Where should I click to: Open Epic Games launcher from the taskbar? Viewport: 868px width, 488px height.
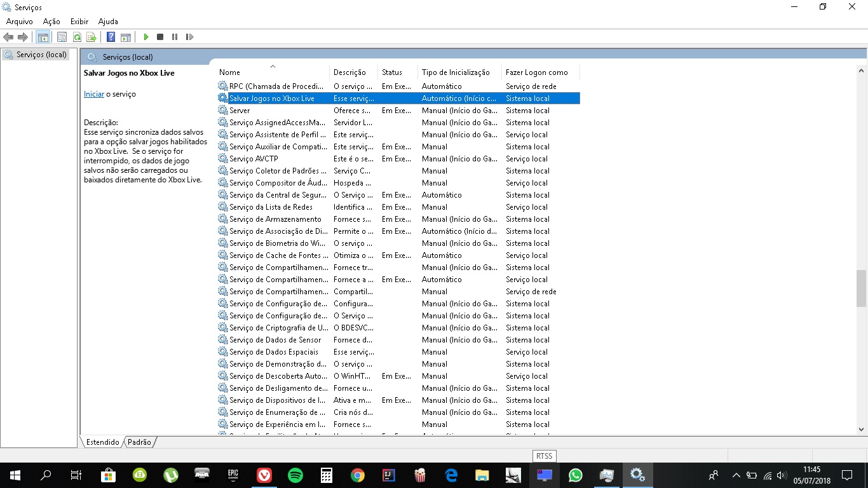point(233,475)
